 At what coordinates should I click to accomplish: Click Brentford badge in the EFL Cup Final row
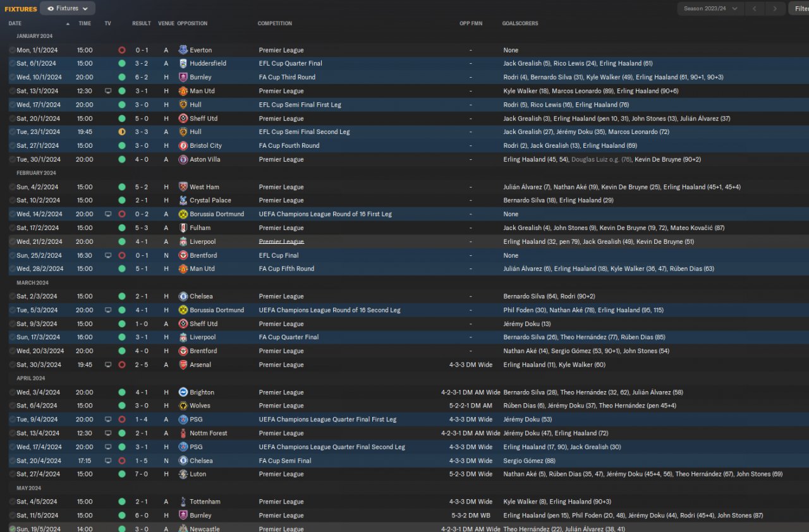(183, 255)
